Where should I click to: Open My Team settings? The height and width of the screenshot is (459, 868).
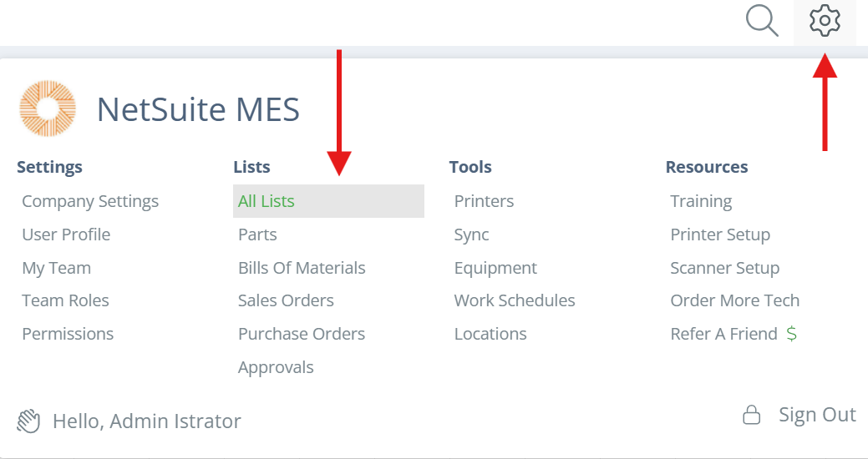(57, 268)
